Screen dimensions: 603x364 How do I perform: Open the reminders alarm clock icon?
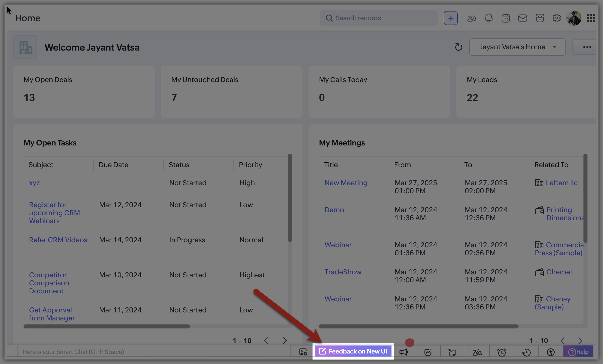click(502, 352)
